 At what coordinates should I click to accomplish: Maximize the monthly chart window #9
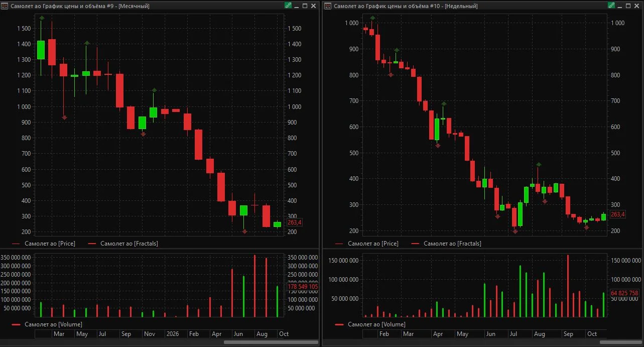coord(305,6)
